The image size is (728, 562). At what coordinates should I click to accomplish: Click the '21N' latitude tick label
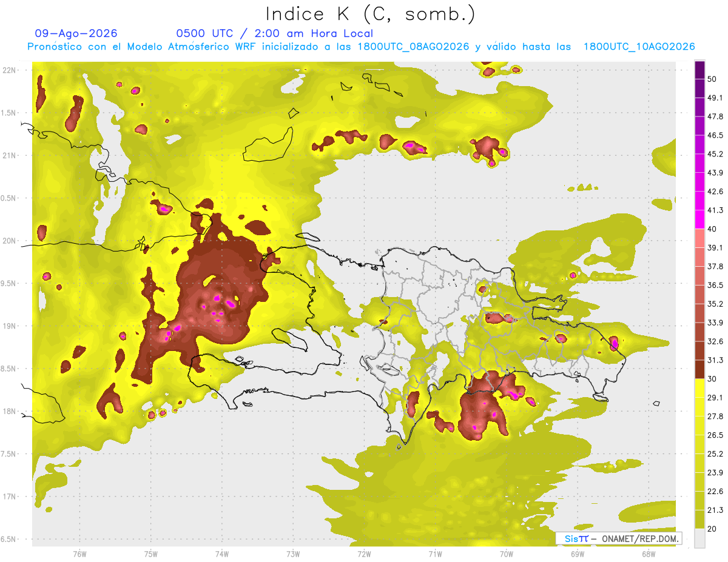[9, 155]
